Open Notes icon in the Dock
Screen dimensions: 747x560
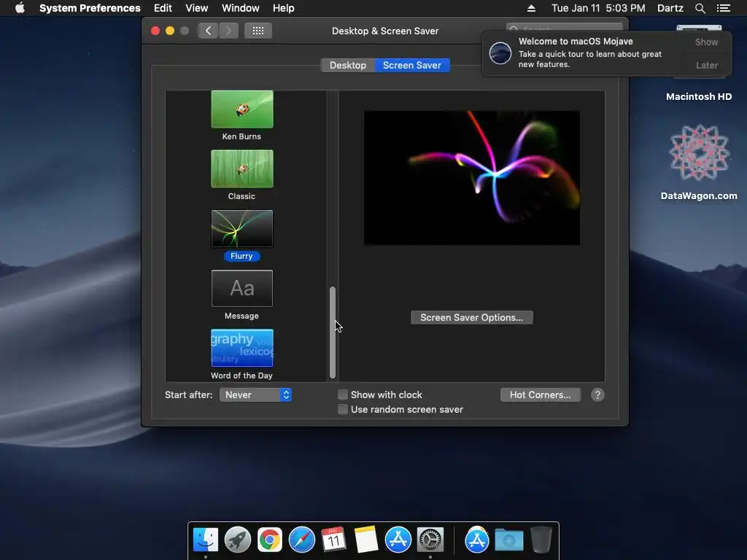click(366, 540)
